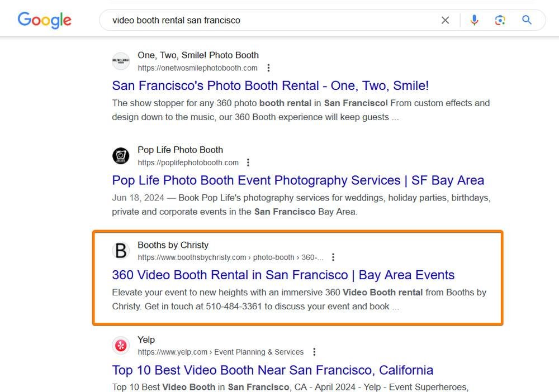This screenshot has height=392, width=559.
Task: Click inside the search query field
Action: 268,20
